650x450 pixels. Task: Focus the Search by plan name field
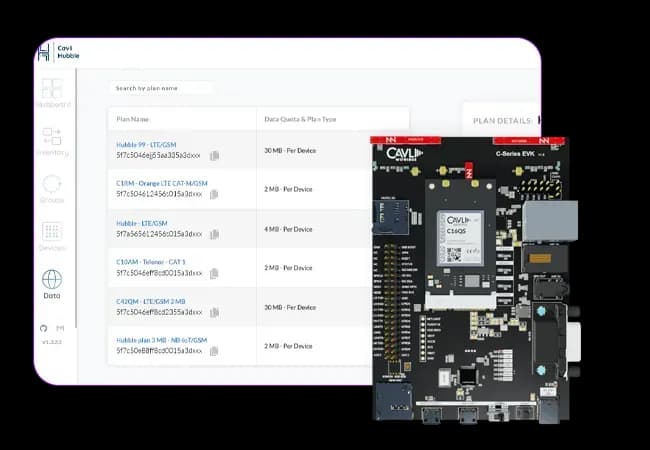[x=161, y=88]
